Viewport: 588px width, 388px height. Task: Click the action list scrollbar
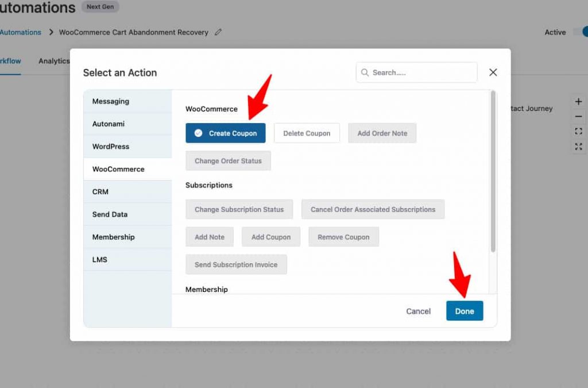pyautogui.click(x=493, y=171)
